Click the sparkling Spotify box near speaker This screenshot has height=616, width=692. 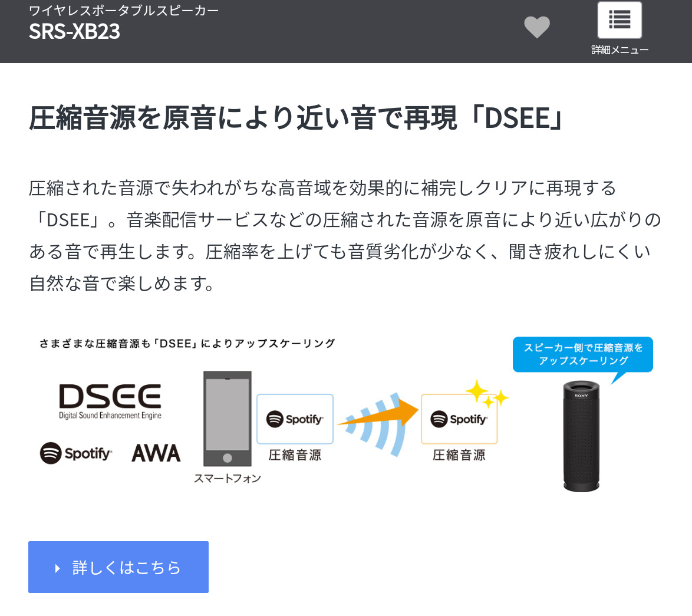coord(459,419)
